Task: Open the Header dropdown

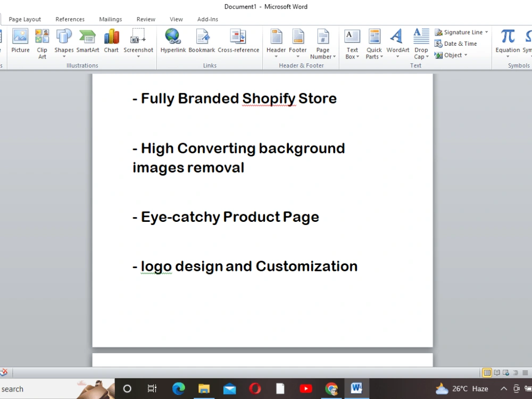Action: pyautogui.click(x=276, y=44)
